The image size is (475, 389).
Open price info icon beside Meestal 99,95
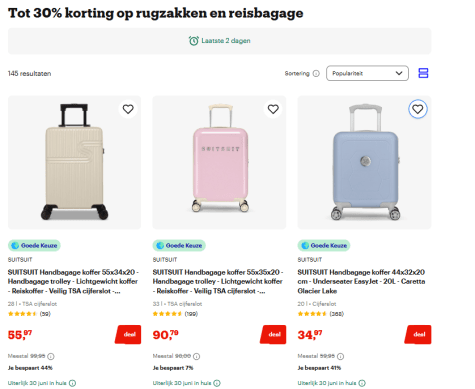(x=51, y=356)
